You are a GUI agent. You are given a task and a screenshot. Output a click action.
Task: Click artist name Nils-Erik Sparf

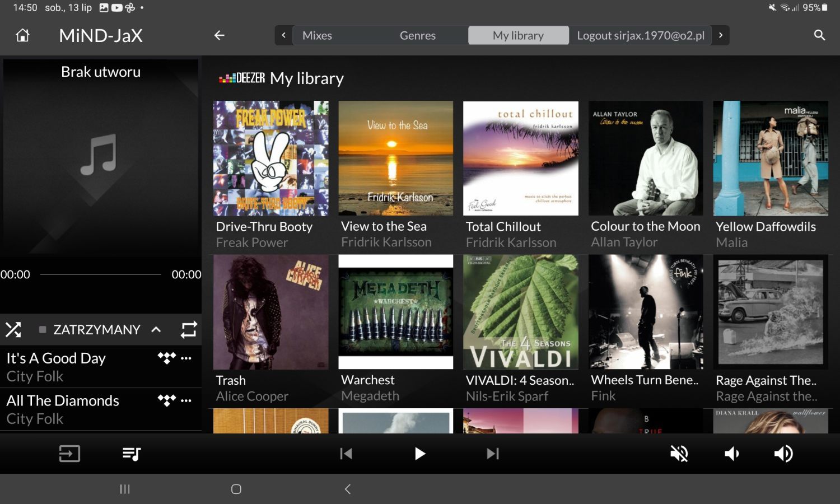pos(507,396)
